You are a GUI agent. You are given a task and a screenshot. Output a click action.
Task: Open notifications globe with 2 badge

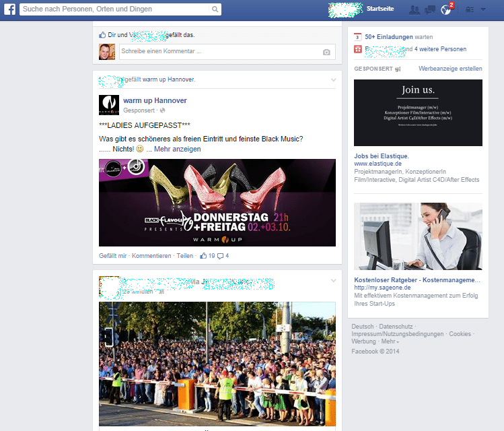(445, 9)
